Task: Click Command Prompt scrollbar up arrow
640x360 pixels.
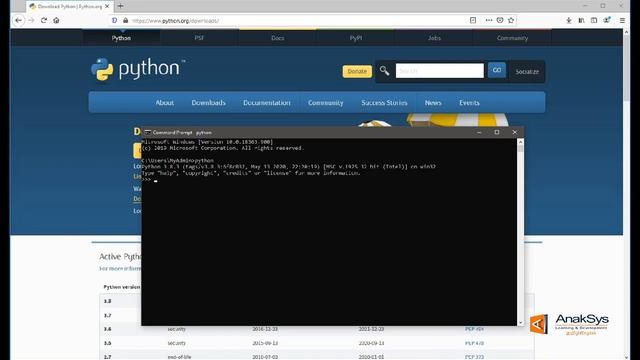Action: 520,142
